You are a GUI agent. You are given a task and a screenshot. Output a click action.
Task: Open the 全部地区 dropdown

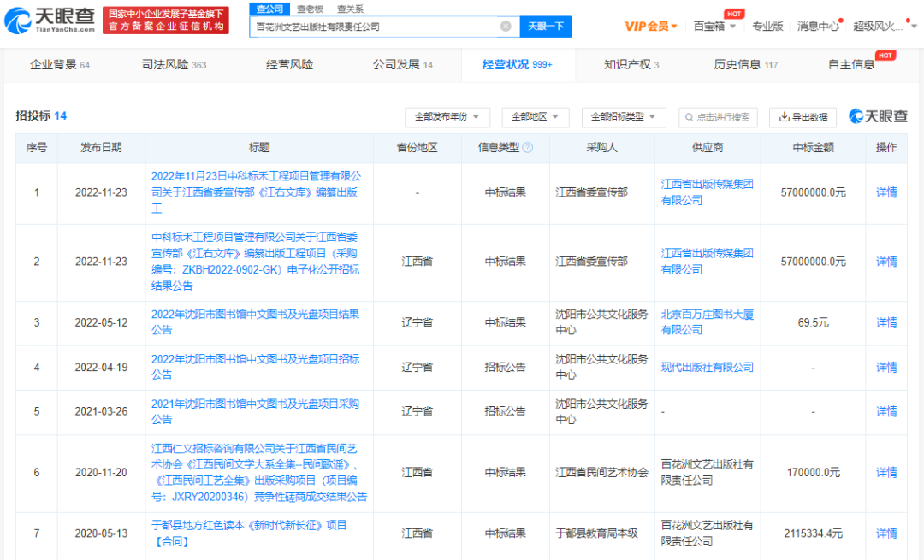click(x=535, y=117)
